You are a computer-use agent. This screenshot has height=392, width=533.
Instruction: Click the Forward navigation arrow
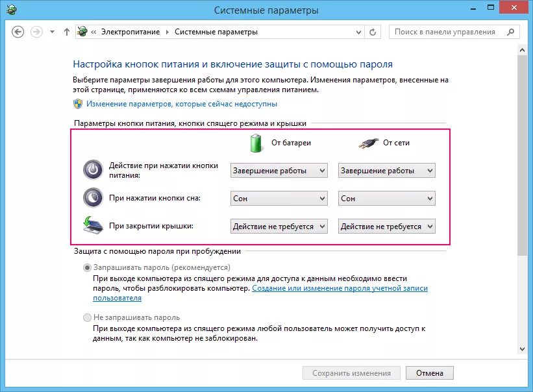tap(36, 32)
